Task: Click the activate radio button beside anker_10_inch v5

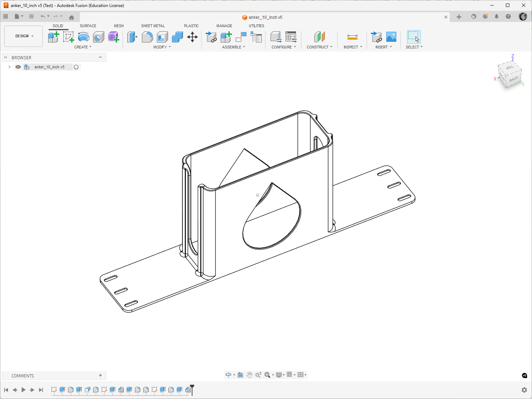Action: coord(76,67)
